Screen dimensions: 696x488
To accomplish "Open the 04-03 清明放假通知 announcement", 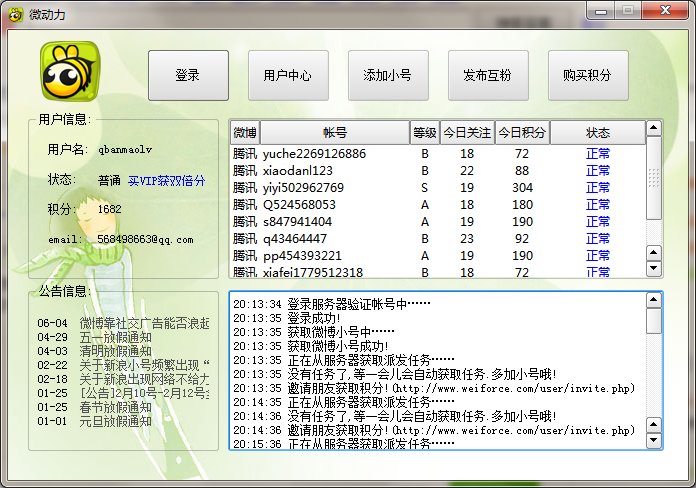I will pos(94,351).
